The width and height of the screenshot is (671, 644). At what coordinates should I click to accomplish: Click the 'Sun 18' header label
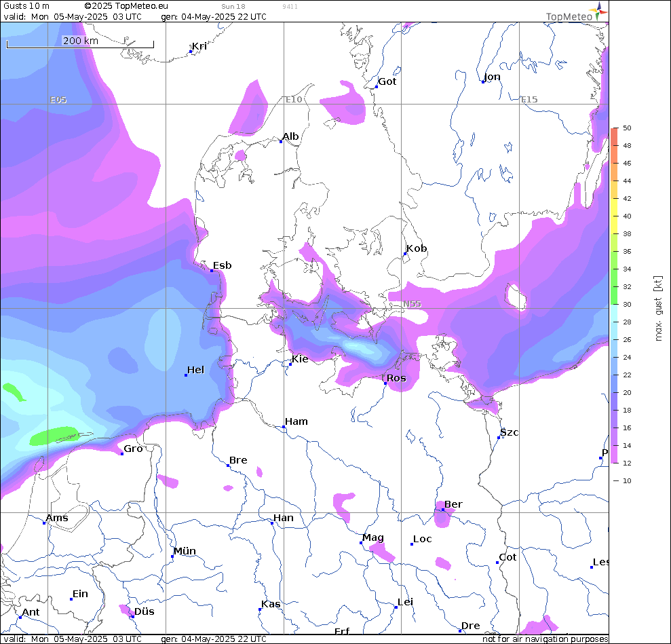click(233, 6)
